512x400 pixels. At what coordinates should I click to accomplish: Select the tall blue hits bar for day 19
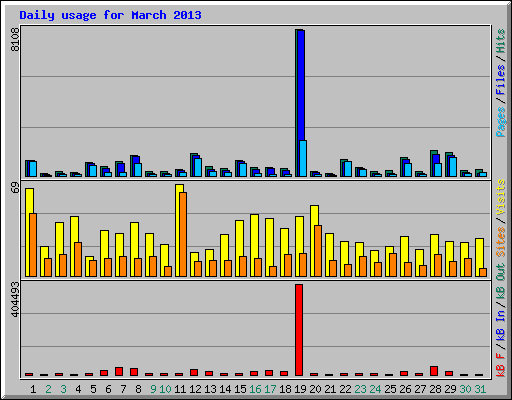click(300, 85)
